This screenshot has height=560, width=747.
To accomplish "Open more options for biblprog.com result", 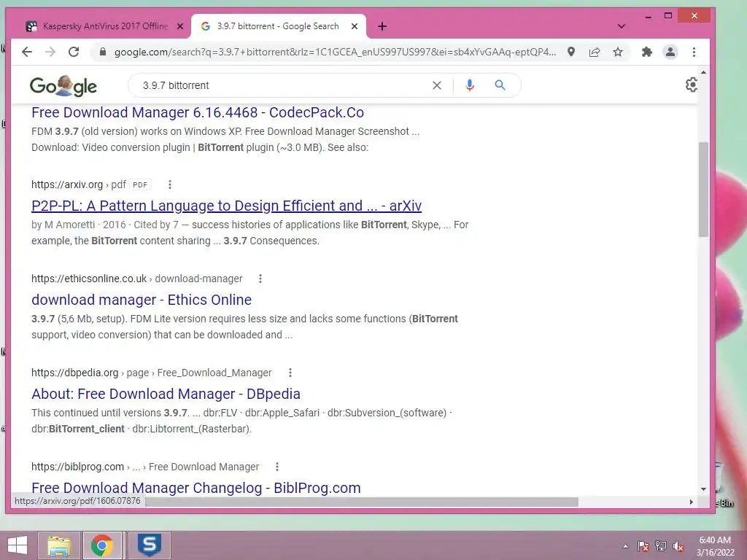I will pos(277,467).
